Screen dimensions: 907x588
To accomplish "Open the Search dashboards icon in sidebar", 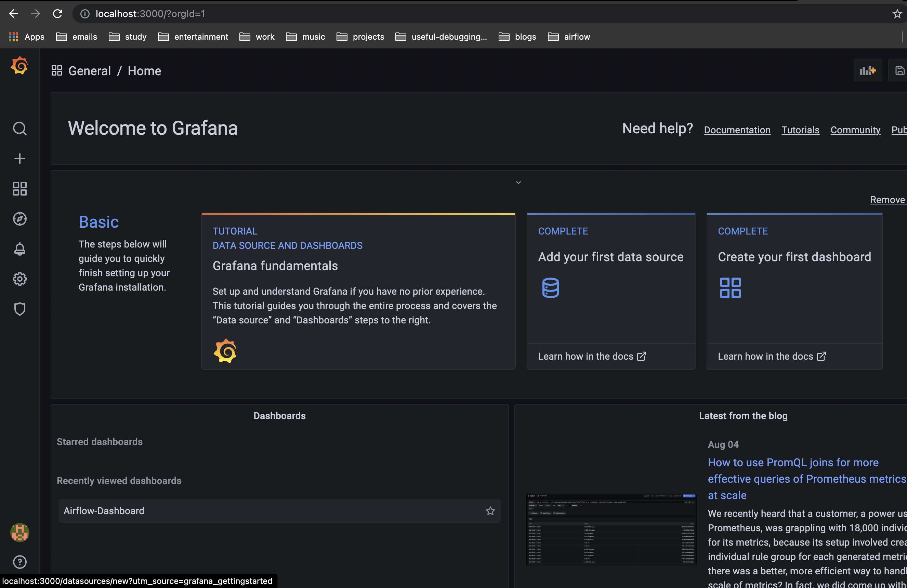I will click(19, 129).
